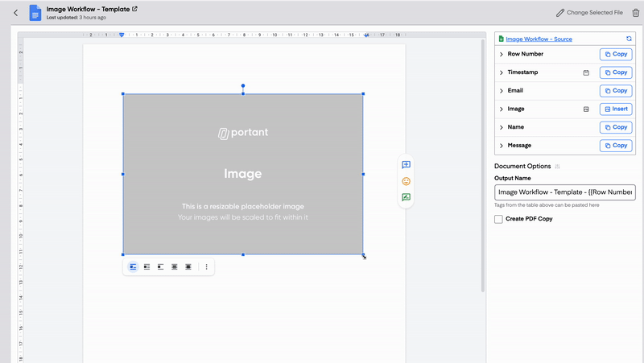Image resolution: width=644 pixels, height=363 pixels.
Task: Open Document Options settings icon
Action: coord(557,167)
